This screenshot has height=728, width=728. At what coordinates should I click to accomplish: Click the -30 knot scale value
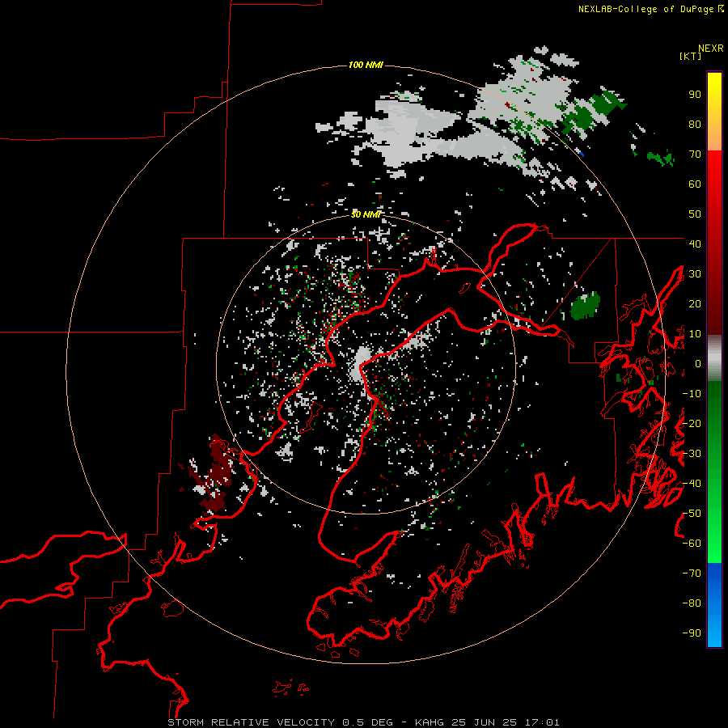pyautogui.click(x=692, y=454)
